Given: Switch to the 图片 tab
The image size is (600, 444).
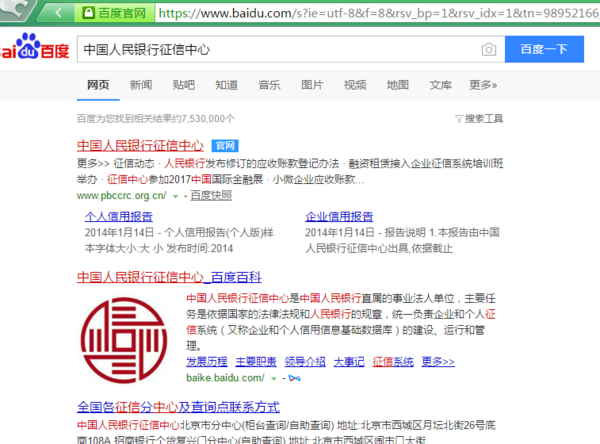Looking at the screenshot, I should (x=312, y=85).
